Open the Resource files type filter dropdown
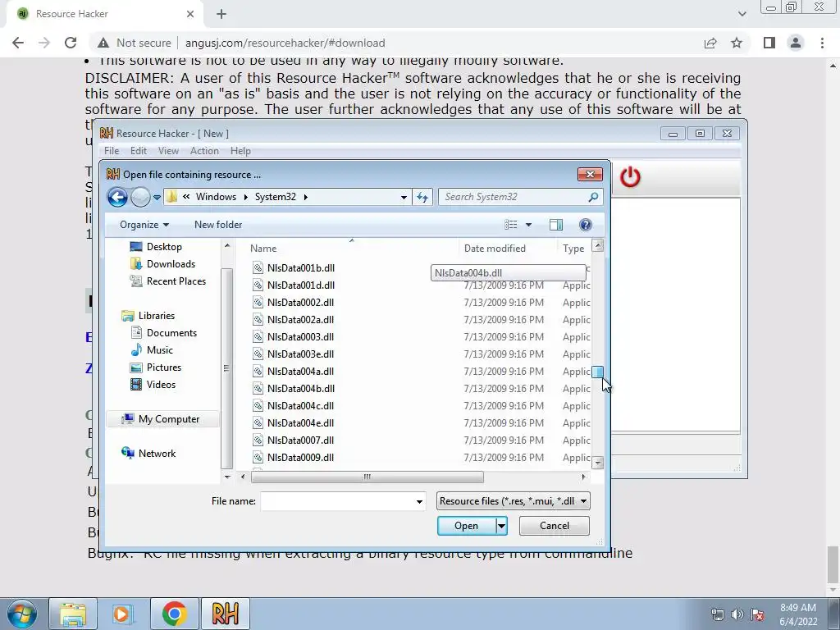 514,501
